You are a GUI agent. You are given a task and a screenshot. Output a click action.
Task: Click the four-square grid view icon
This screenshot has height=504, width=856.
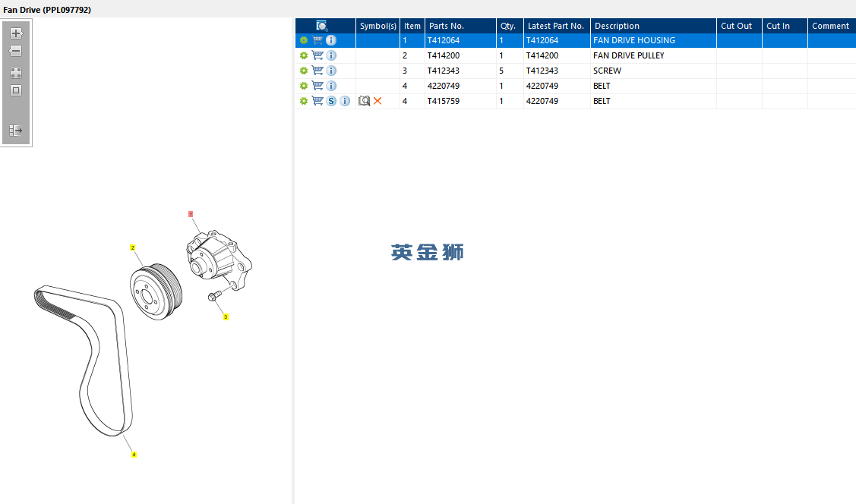[x=16, y=73]
